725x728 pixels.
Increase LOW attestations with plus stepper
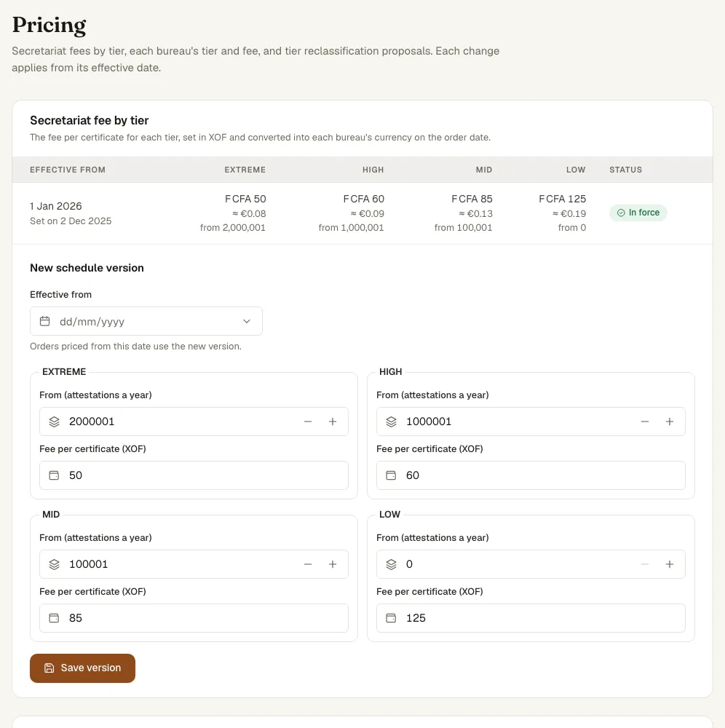tap(669, 564)
